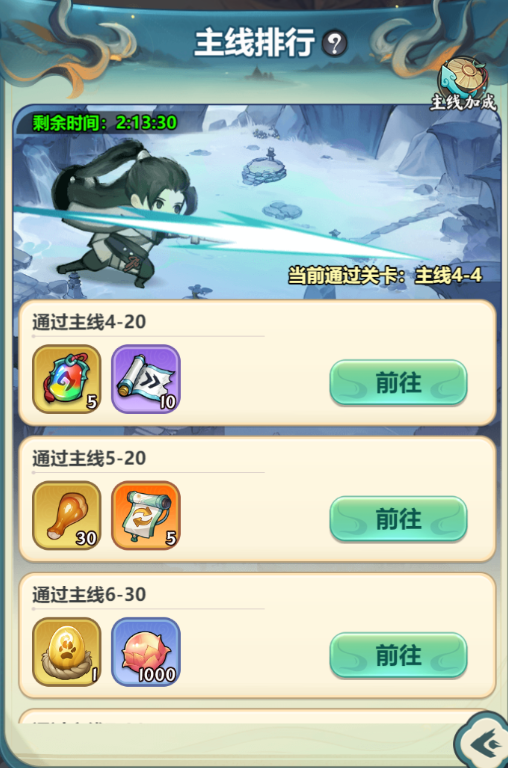Click the 当前通过关卡 主线4-4 label
Screen dimensions: 508x768
[385, 276]
